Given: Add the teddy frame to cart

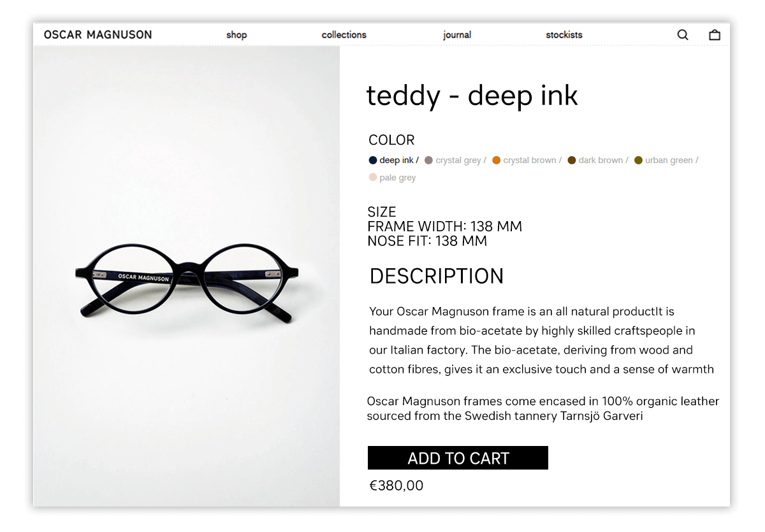Looking at the screenshot, I should (x=458, y=458).
